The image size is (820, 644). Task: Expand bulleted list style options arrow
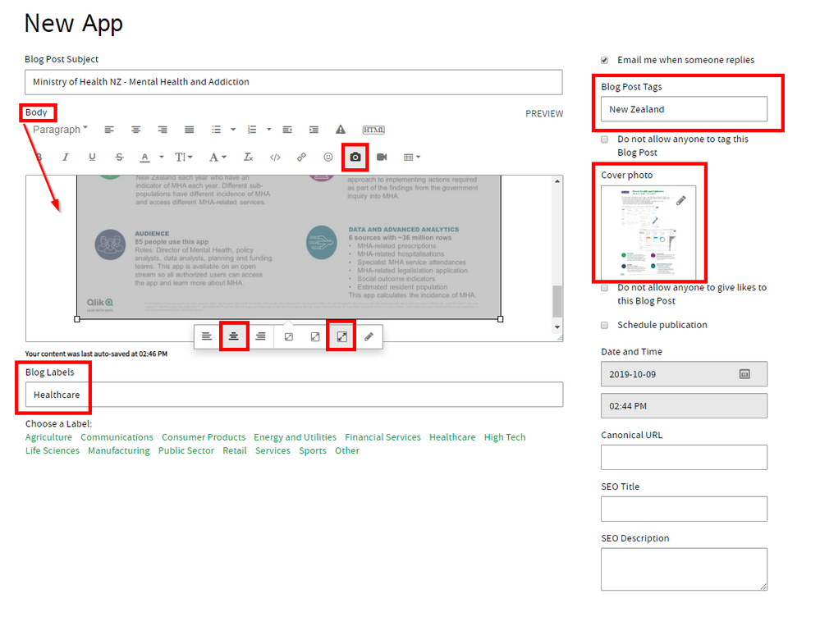click(233, 130)
